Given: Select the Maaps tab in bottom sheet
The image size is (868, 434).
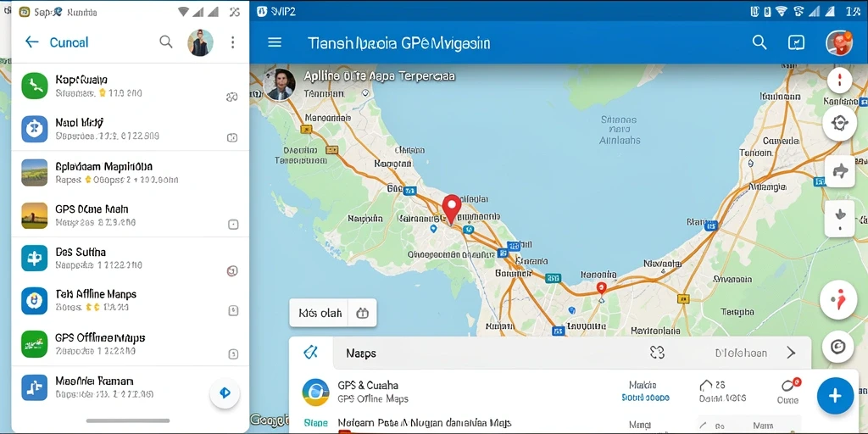Looking at the screenshot, I should point(361,353).
